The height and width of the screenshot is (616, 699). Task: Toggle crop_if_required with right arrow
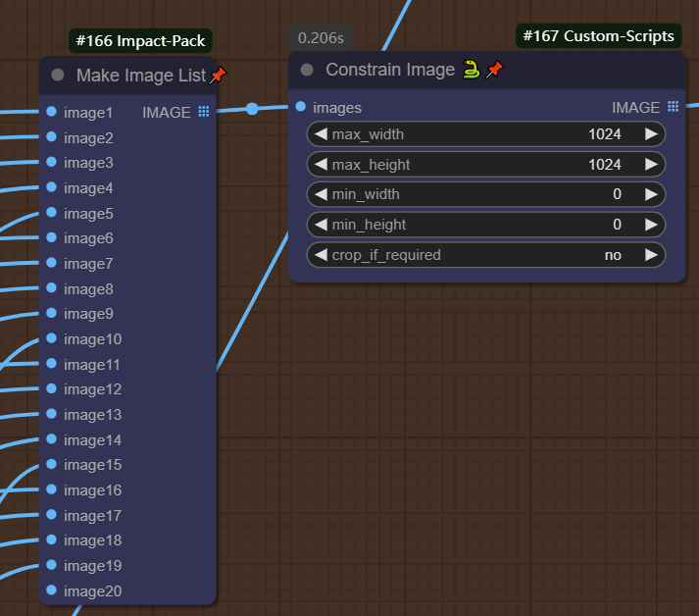pyautogui.click(x=651, y=255)
